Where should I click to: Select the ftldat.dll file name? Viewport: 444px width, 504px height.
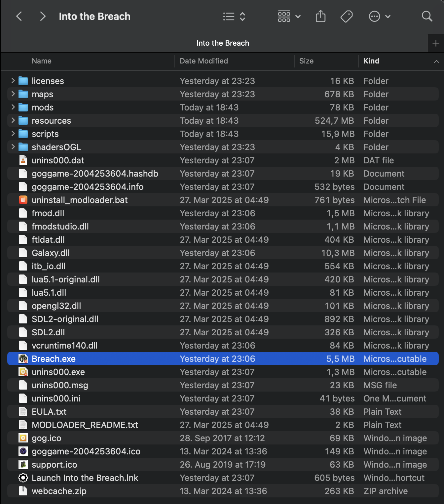coord(48,239)
